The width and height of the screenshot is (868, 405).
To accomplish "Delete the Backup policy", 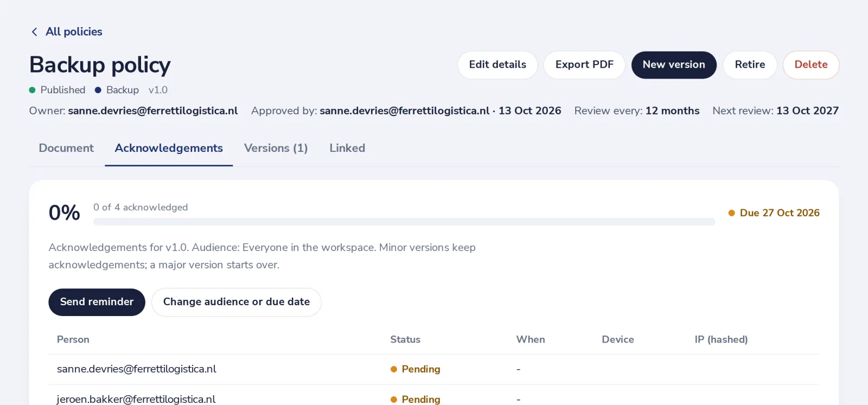I will click(811, 65).
